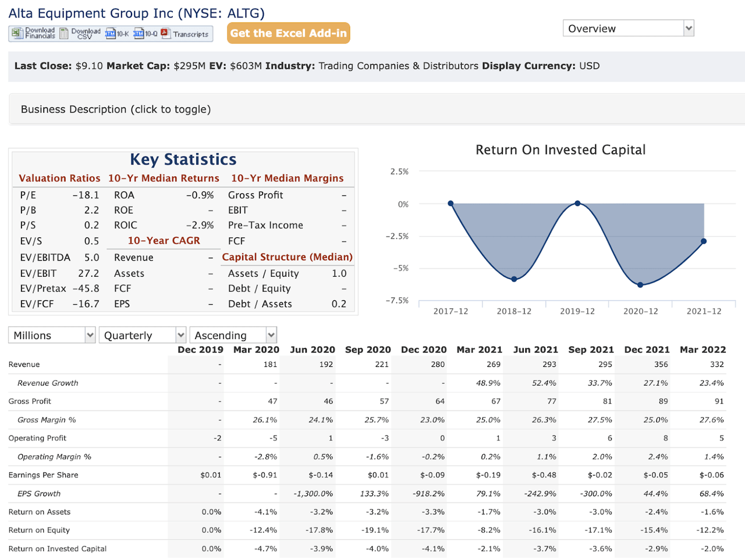Click the Mar 2022 gross margin 27.6%
The width and height of the screenshot is (745, 560).
click(x=712, y=420)
